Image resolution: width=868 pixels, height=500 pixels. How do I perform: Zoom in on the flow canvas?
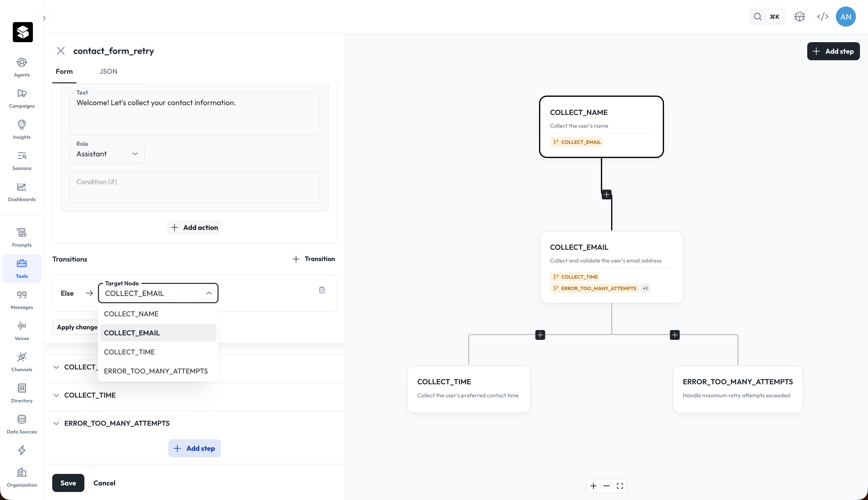click(593, 486)
